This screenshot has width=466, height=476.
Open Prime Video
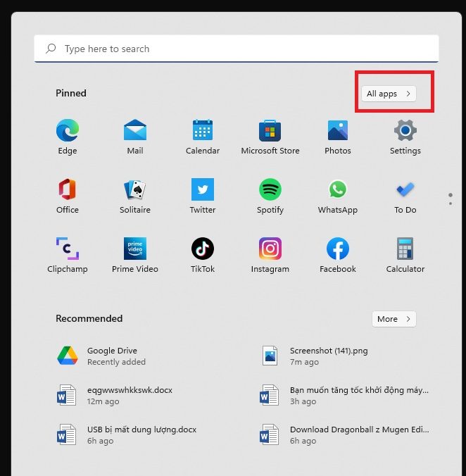point(135,256)
